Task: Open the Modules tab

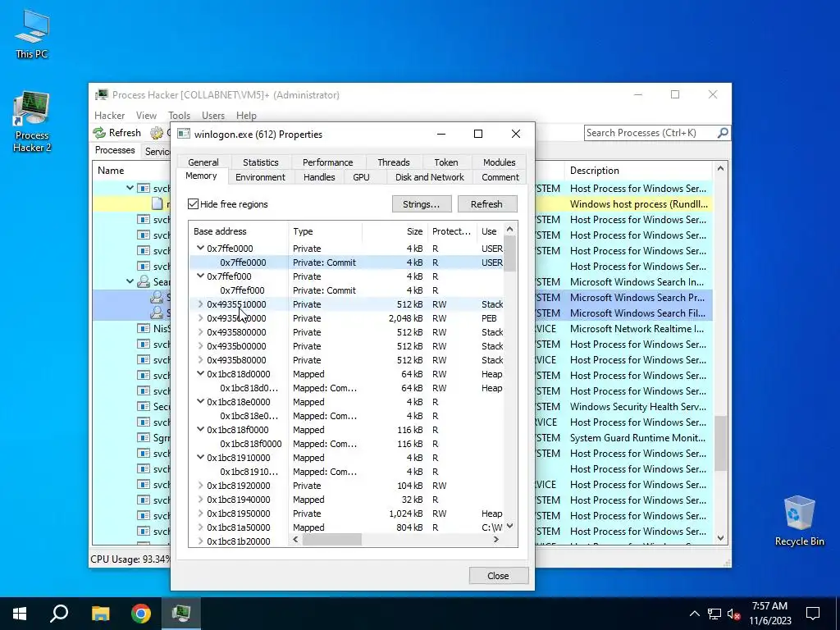Action: (x=499, y=162)
